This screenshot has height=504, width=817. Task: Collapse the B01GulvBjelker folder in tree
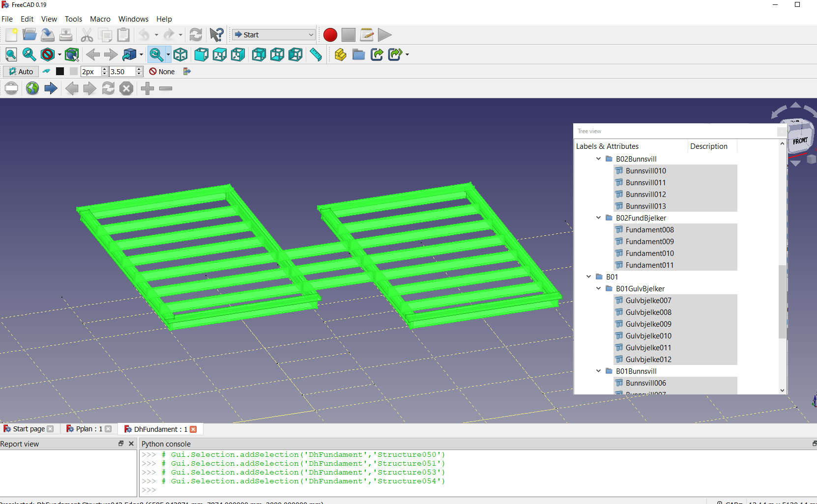coord(598,288)
